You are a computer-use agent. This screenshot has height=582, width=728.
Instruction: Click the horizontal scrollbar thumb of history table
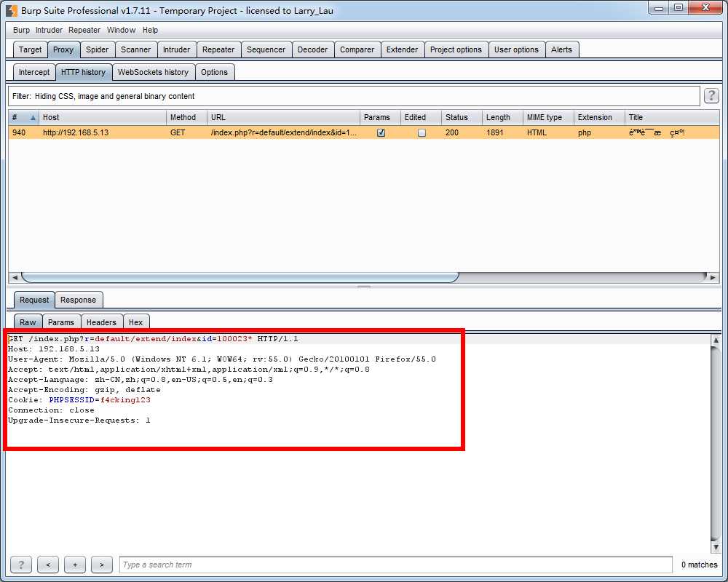(240, 277)
